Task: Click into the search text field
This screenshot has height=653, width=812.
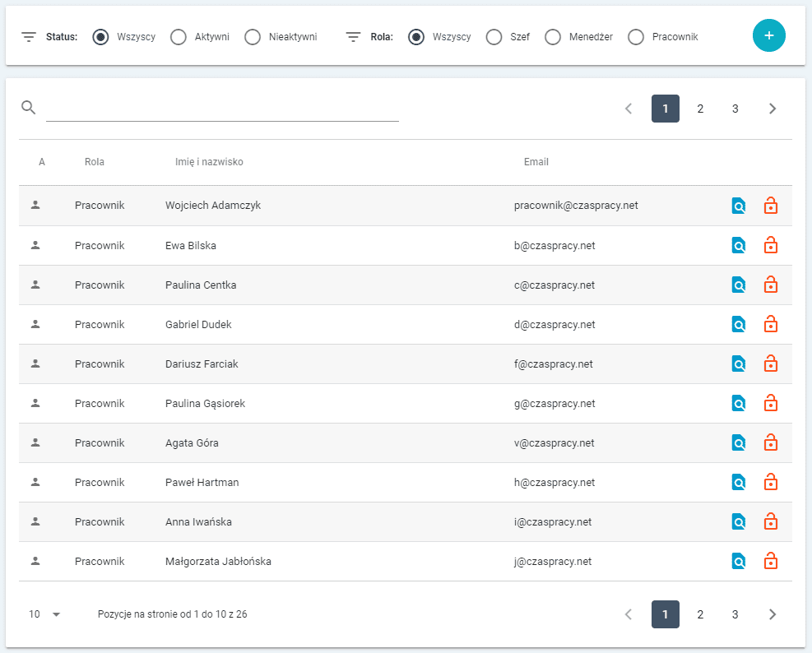Action: pos(222,109)
